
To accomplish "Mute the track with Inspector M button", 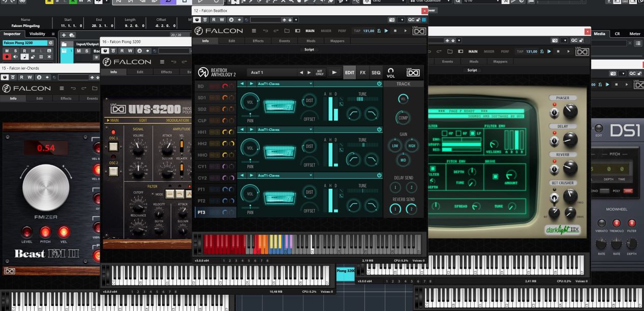I will [7, 51].
